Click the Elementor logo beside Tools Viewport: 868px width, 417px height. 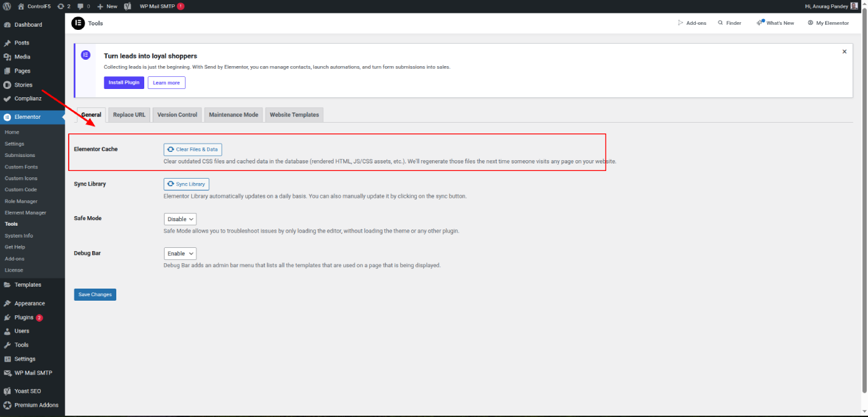tap(78, 23)
